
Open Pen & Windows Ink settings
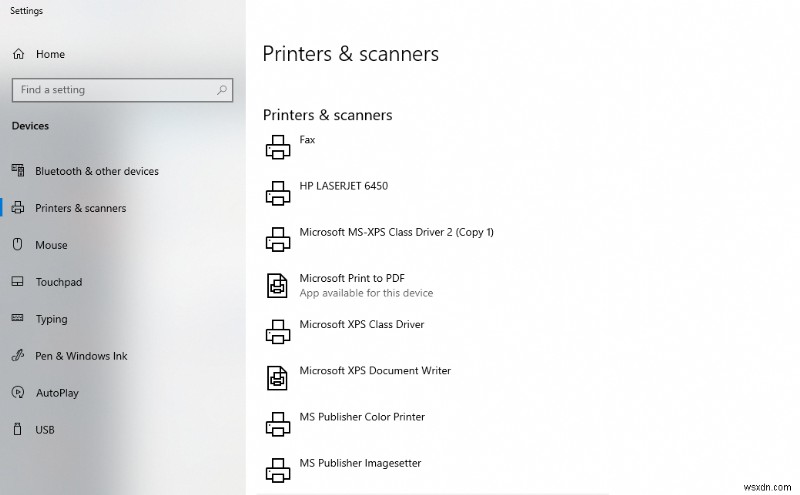point(81,356)
